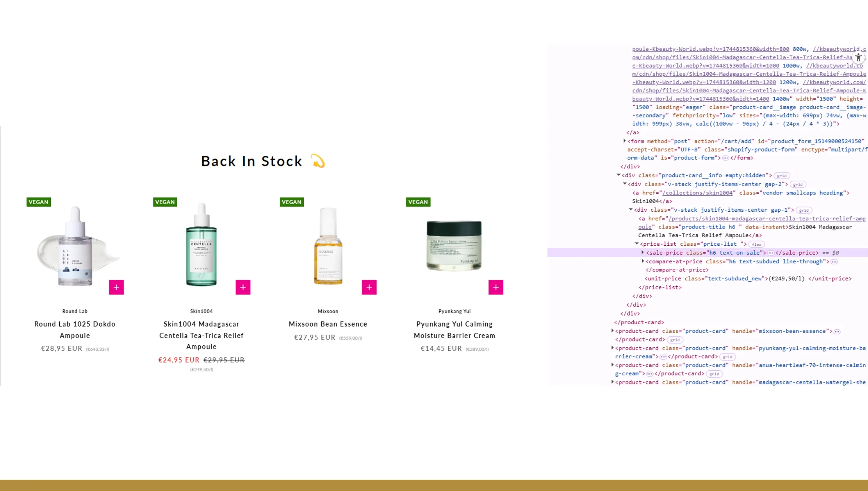Click plus button on Skin1004 Centella Ampoule
Screen dimensions: 868x491
tap(243, 287)
